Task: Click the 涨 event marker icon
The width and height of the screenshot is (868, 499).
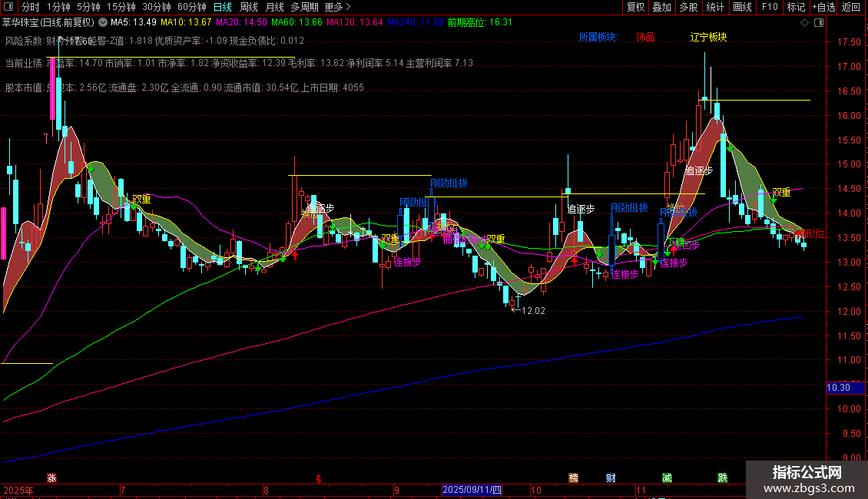Action: tap(51, 478)
